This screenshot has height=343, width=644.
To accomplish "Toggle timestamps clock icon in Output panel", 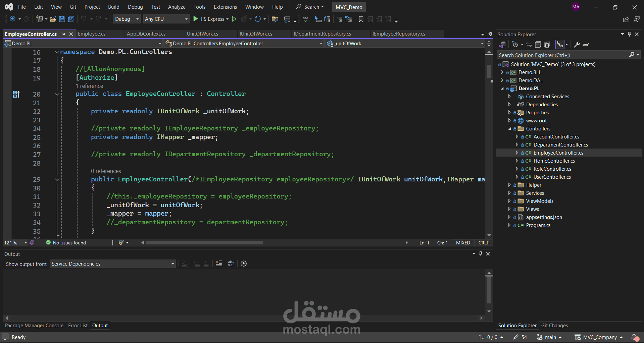I will (x=244, y=264).
